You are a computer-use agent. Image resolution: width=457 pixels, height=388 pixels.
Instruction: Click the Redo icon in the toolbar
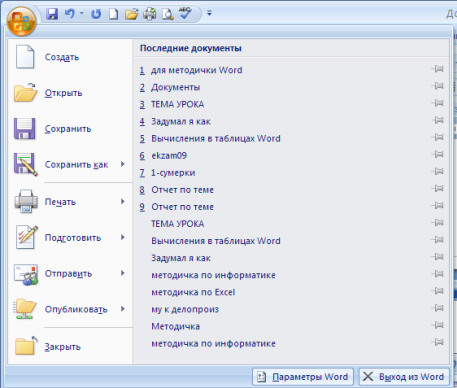[96, 14]
